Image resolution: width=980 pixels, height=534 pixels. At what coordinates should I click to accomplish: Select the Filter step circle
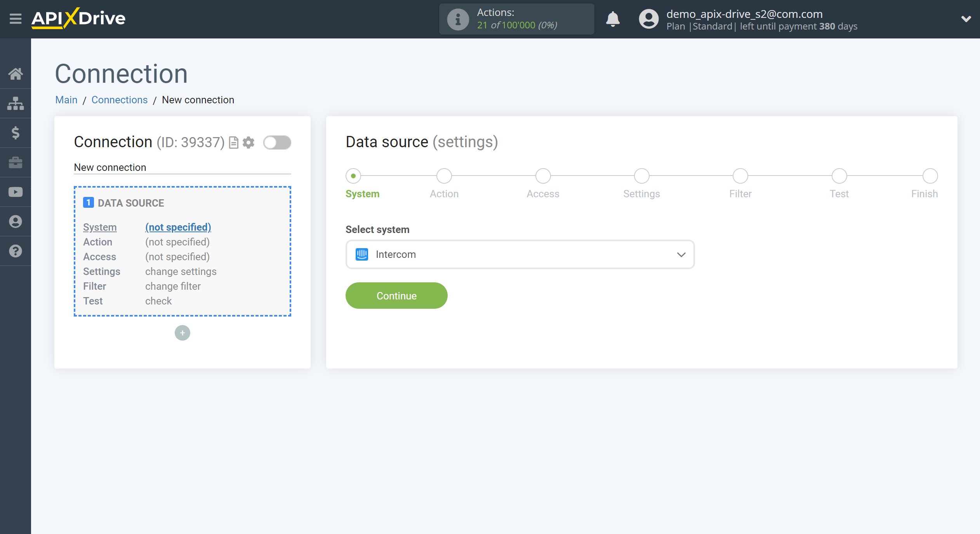click(x=740, y=176)
